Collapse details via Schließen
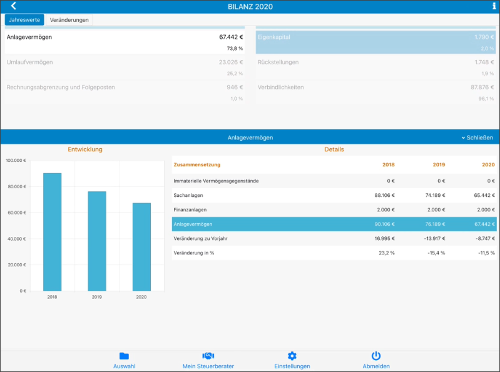This screenshot has width=500, height=372. point(477,137)
